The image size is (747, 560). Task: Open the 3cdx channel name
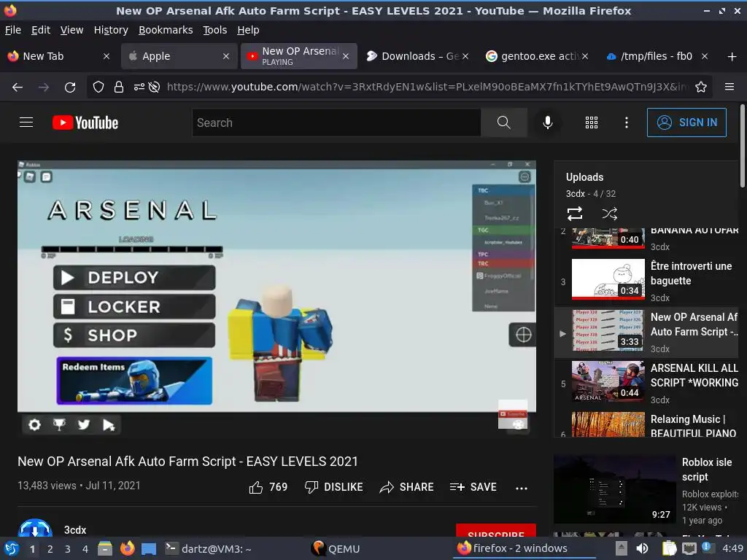coord(75,530)
